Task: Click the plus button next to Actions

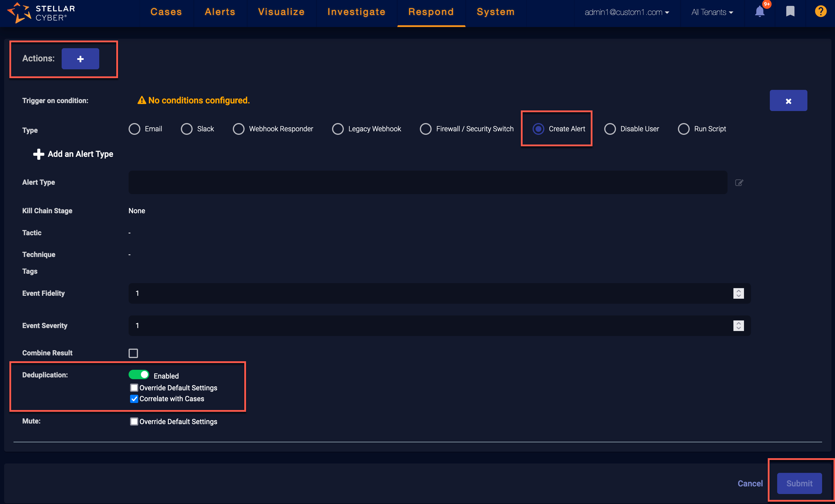Action: click(80, 59)
